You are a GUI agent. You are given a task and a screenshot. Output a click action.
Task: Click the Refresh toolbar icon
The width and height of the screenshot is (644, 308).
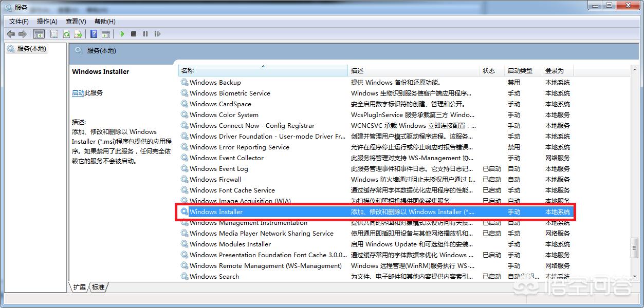point(66,34)
